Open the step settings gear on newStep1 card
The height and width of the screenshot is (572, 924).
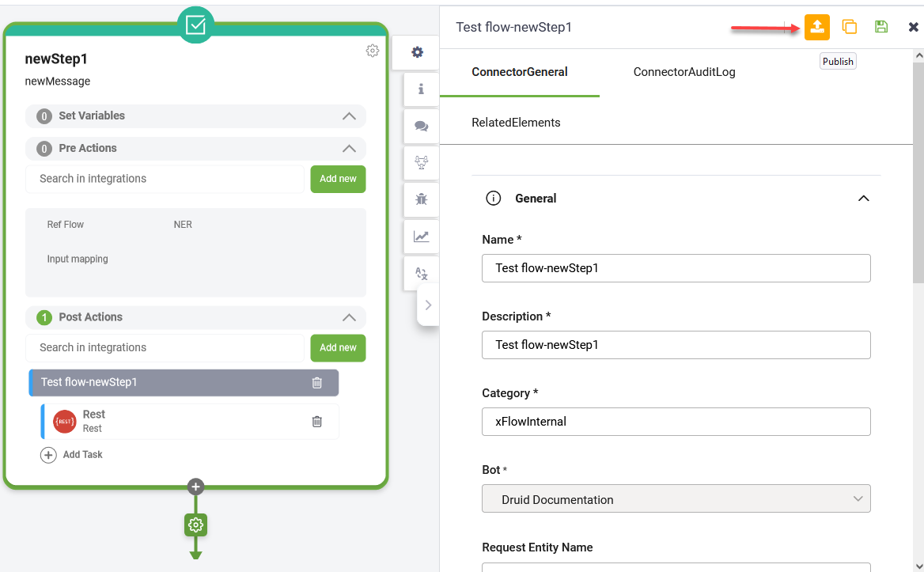[x=372, y=51]
